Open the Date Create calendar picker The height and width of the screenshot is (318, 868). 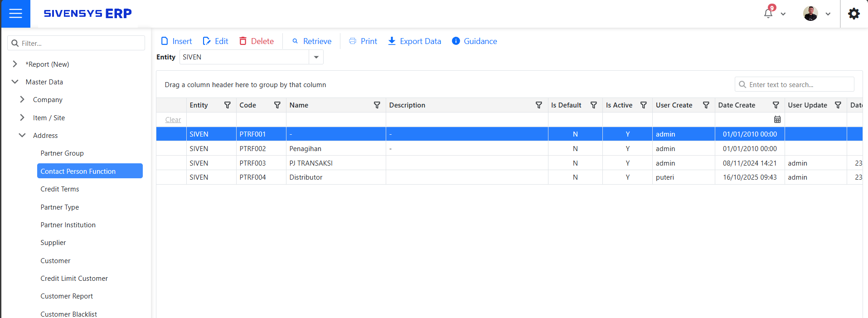[777, 119]
